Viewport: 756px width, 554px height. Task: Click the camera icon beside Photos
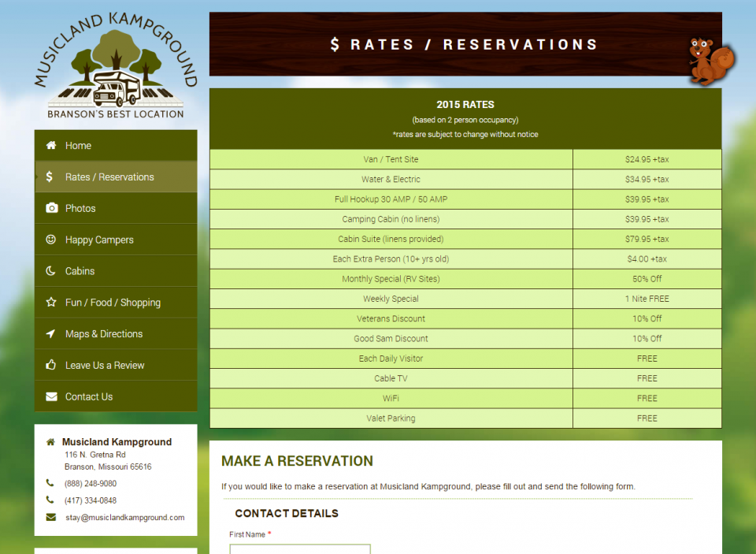tap(51, 208)
